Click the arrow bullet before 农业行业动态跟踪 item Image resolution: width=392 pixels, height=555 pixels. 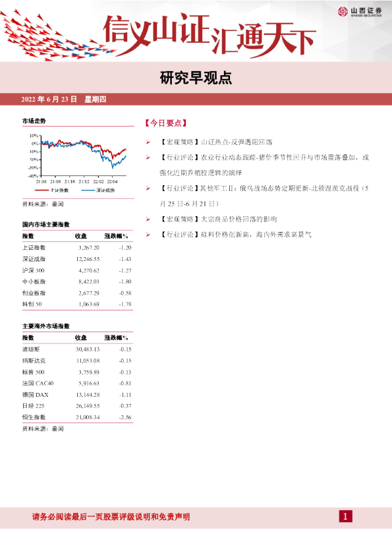click(148, 158)
